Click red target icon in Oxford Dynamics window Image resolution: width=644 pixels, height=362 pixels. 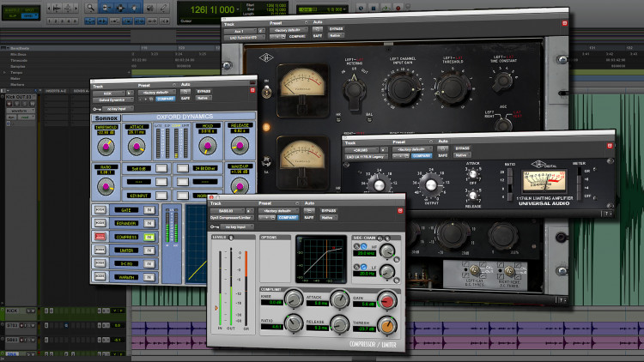click(252, 90)
